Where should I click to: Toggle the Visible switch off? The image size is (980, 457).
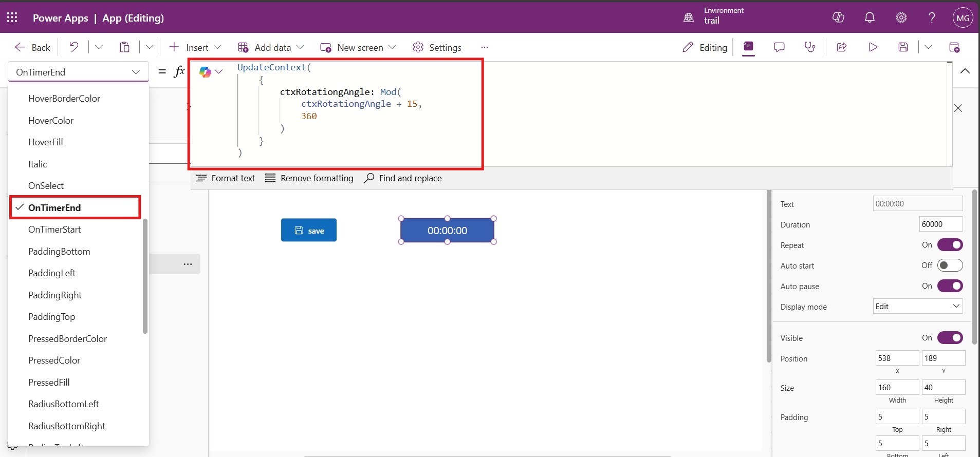click(950, 338)
